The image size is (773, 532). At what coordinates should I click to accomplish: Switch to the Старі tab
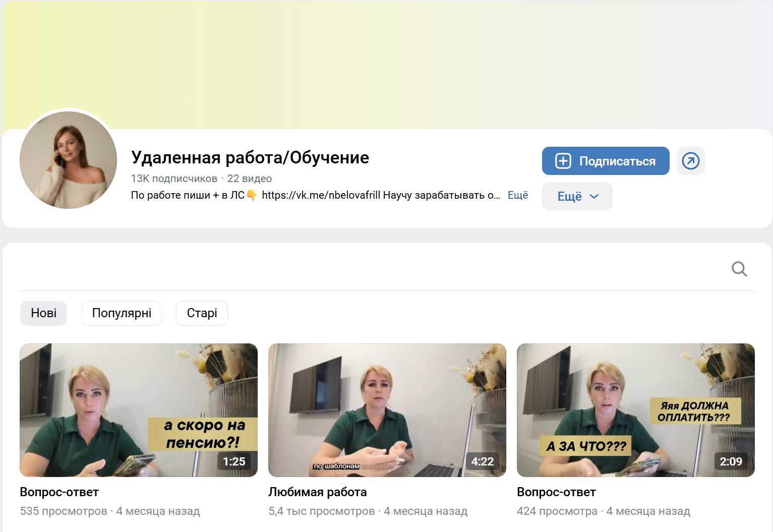[202, 313]
